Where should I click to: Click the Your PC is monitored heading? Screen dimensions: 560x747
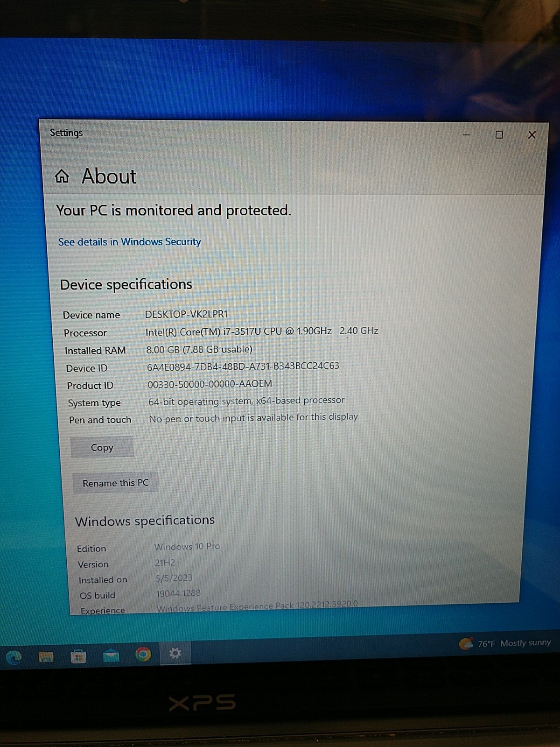coord(174,211)
